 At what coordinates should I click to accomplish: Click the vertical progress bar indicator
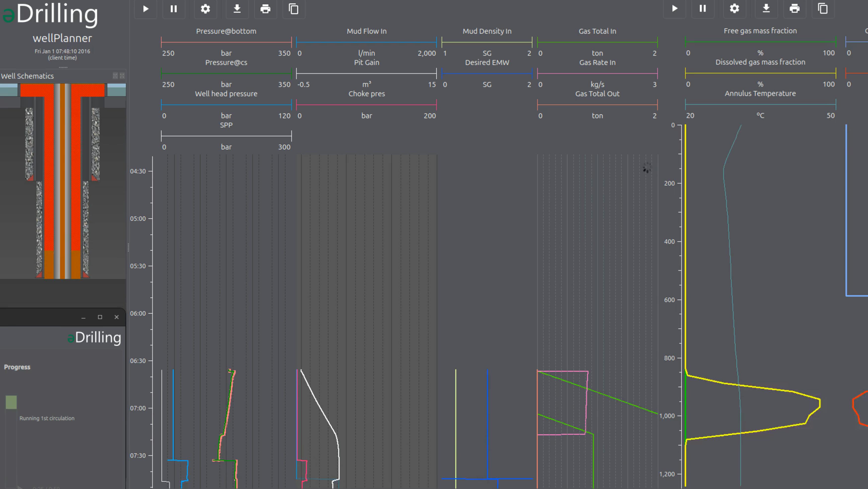pyautogui.click(x=11, y=402)
